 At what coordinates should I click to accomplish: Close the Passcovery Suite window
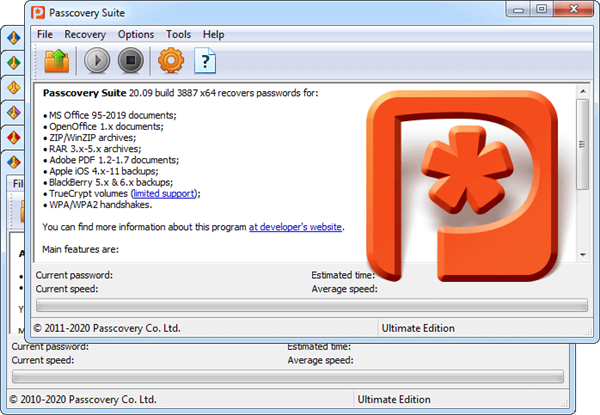click(x=573, y=10)
